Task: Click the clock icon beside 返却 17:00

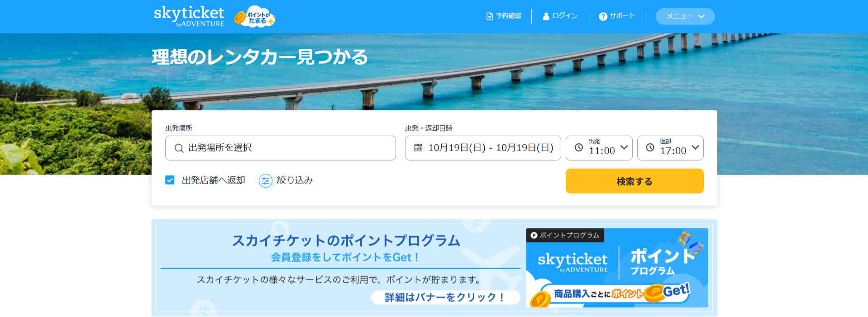Action: coord(650,147)
